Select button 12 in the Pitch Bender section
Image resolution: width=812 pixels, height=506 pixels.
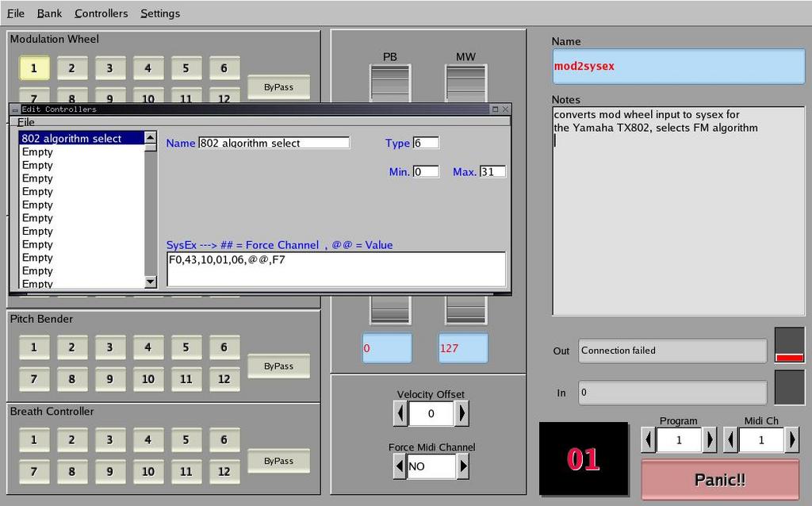click(224, 379)
